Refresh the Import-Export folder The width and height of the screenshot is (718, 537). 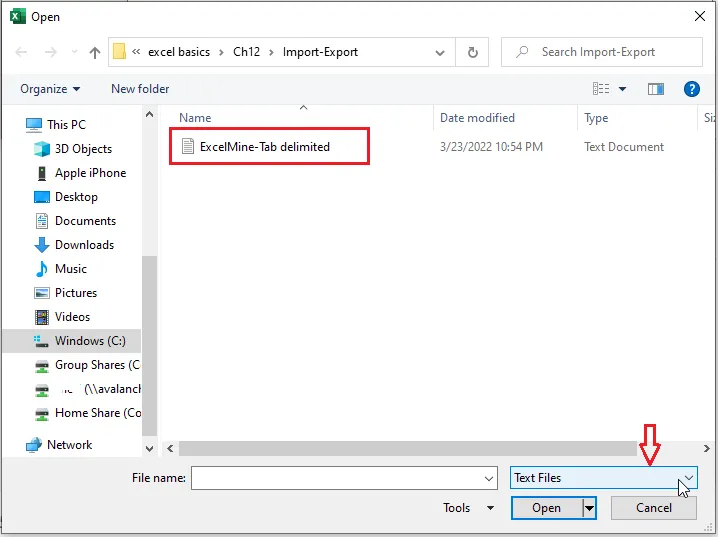tap(473, 52)
